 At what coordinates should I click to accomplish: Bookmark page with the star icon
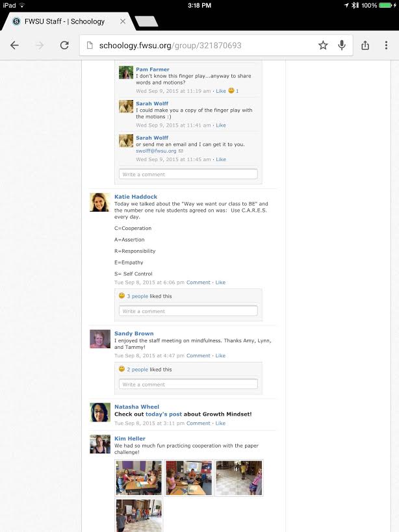(x=323, y=45)
